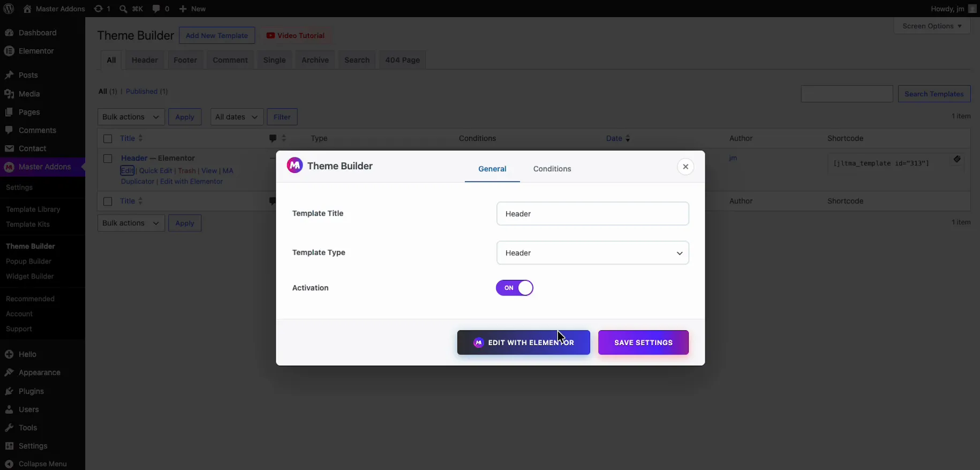Open Tools wrench icon
The width and height of the screenshot is (980, 470).
[x=9, y=428]
